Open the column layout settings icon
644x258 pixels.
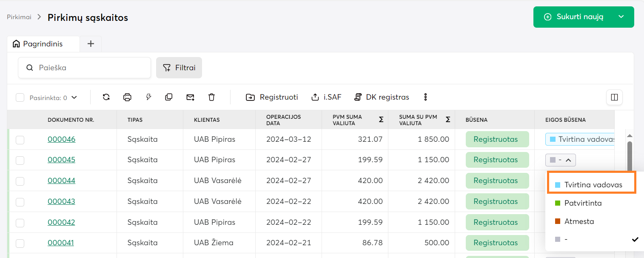pos(614,97)
